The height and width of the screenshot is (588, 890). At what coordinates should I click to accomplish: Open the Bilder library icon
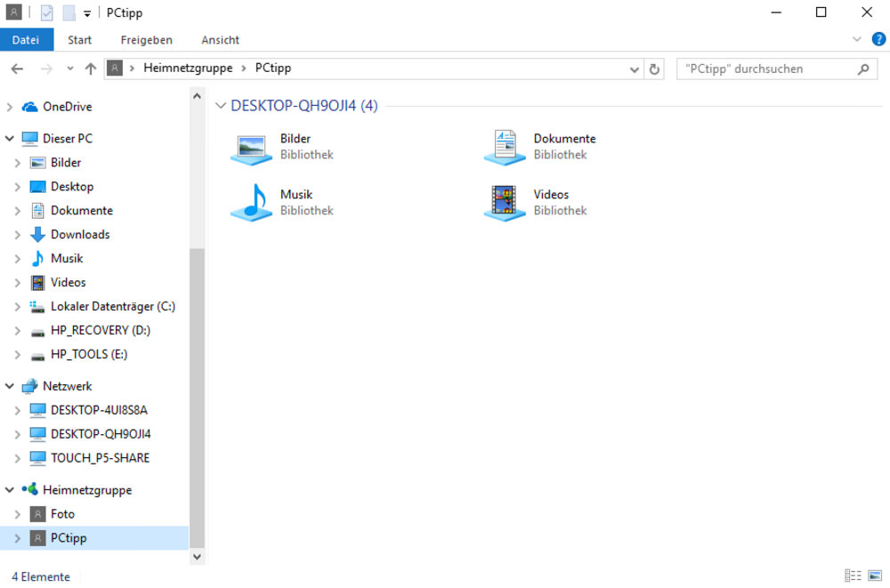251,149
